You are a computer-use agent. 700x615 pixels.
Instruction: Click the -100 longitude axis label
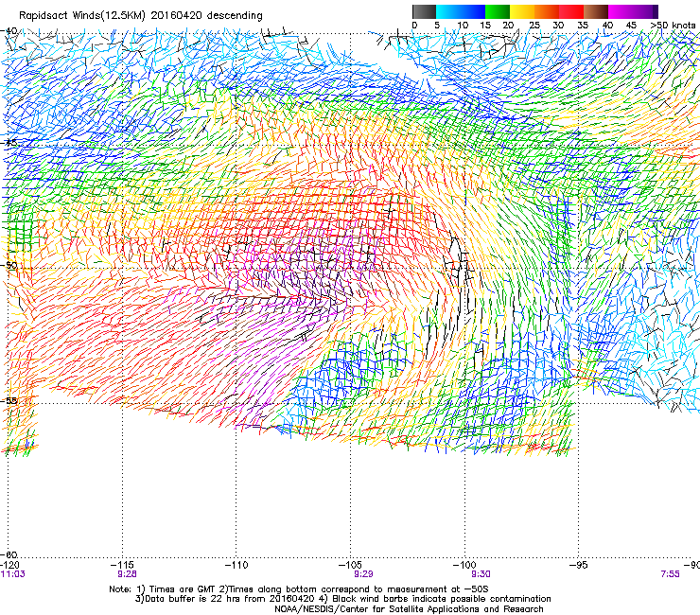coord(464,565)
